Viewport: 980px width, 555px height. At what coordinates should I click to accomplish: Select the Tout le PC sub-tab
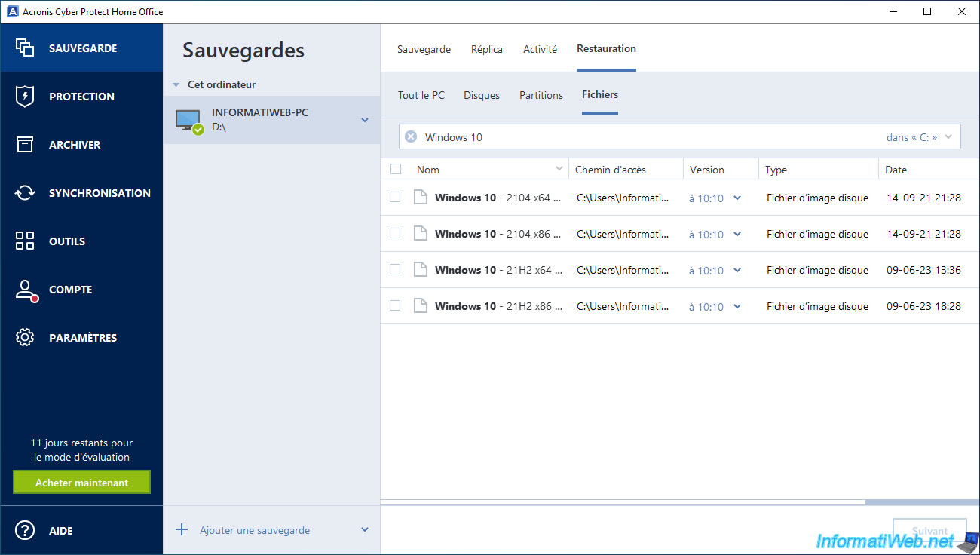(421, 95)
